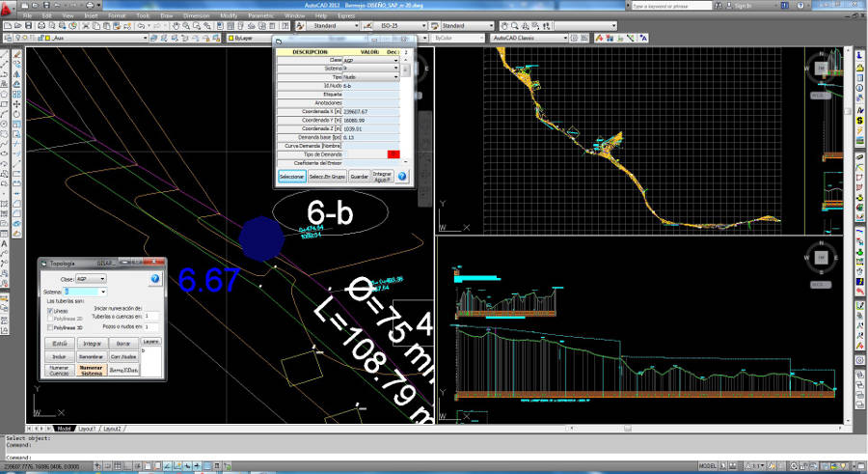Click the red Tipo de Demanda swatch
This screenshot has height=474, width=868.
393,154
